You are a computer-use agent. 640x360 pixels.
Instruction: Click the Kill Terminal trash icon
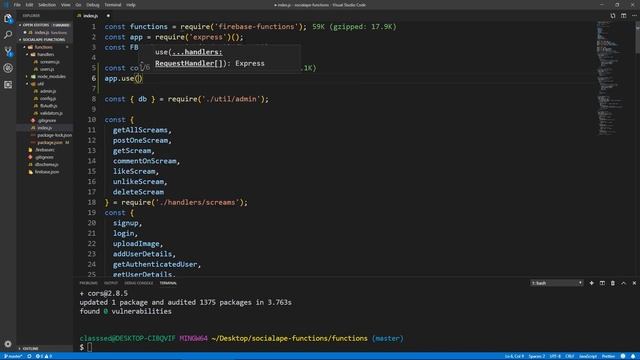click(x=613, y=283)
